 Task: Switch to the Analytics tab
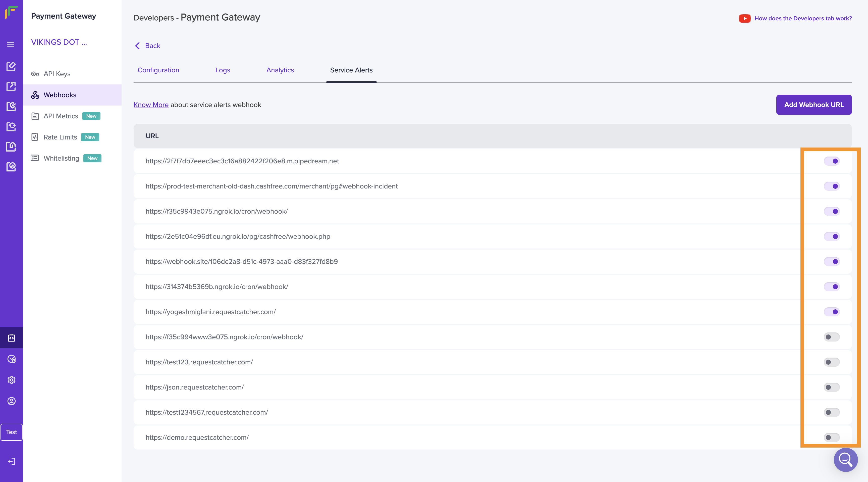point(280,70)
